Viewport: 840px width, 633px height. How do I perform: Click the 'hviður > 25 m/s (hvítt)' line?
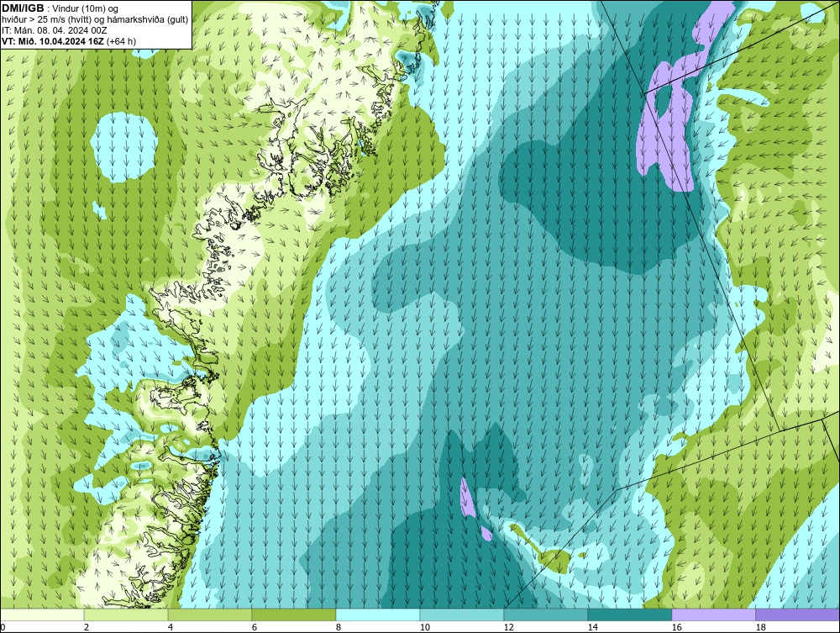click(x=48, y=19)
